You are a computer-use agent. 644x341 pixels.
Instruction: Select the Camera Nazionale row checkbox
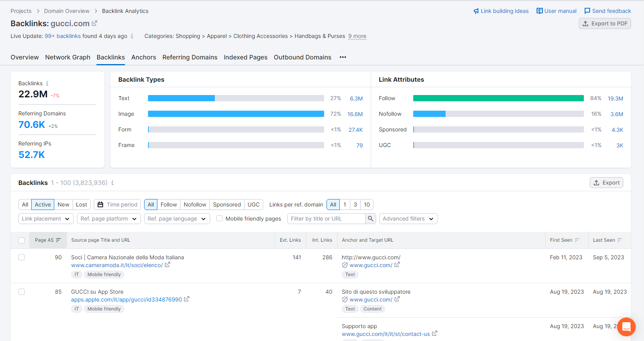coord(21,257)
